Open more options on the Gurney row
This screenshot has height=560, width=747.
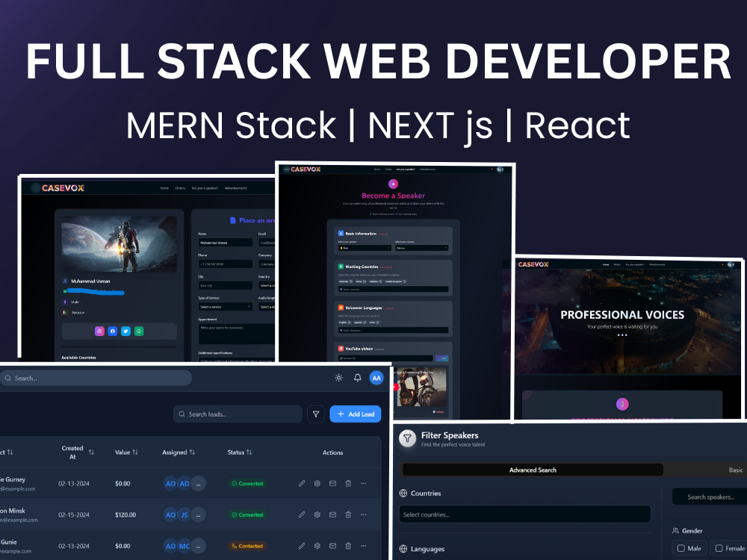(x=364, y=483)
